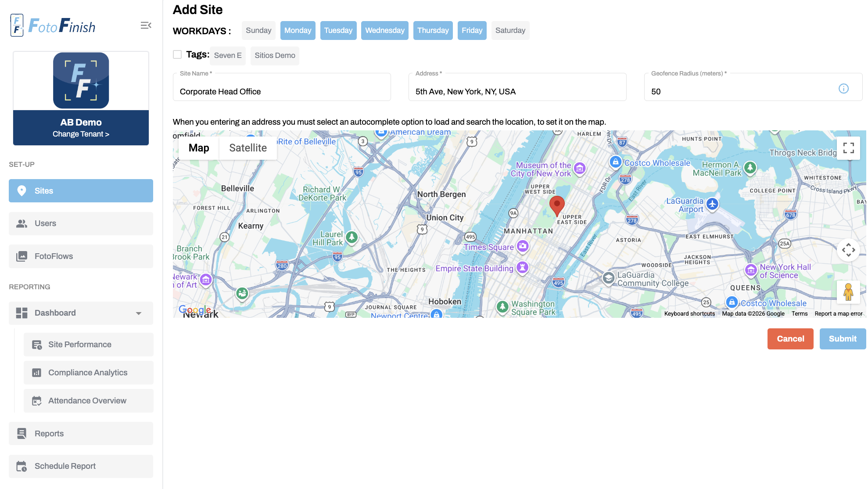Collapse the sidebar with the menu icon
This screenshot has width=868, height=489.
[146, 25]
